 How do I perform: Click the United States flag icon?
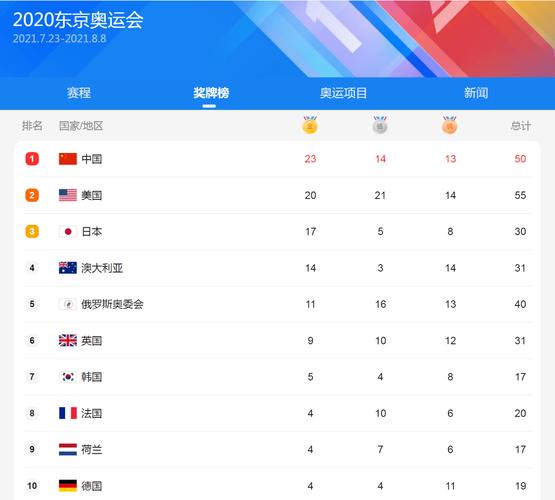click(68, 195)
